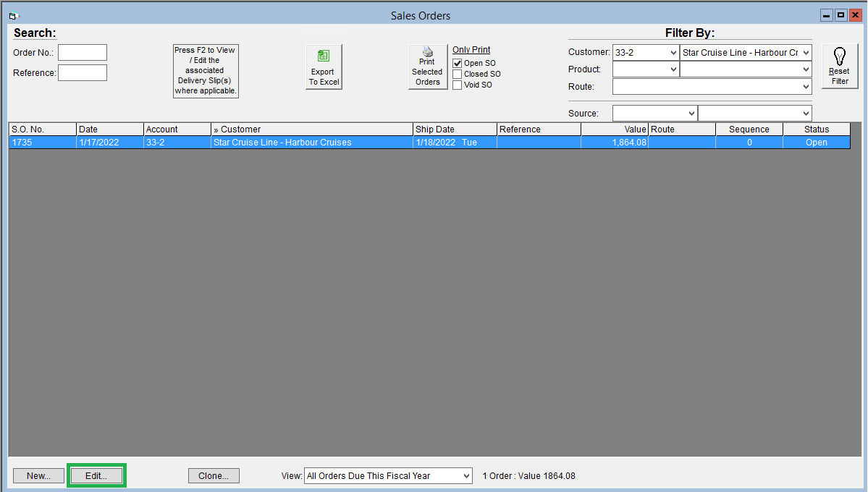Click Reset Filter lightbulb button
This screenshot has width=868, height=492.
pyautogui.click(x=840, y=67)
